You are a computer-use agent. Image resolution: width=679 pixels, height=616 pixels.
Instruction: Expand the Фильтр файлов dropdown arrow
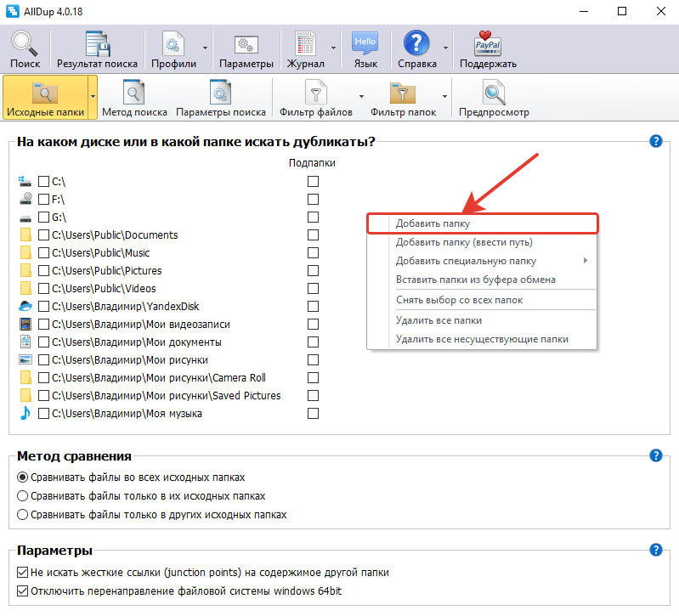(361, 96)
